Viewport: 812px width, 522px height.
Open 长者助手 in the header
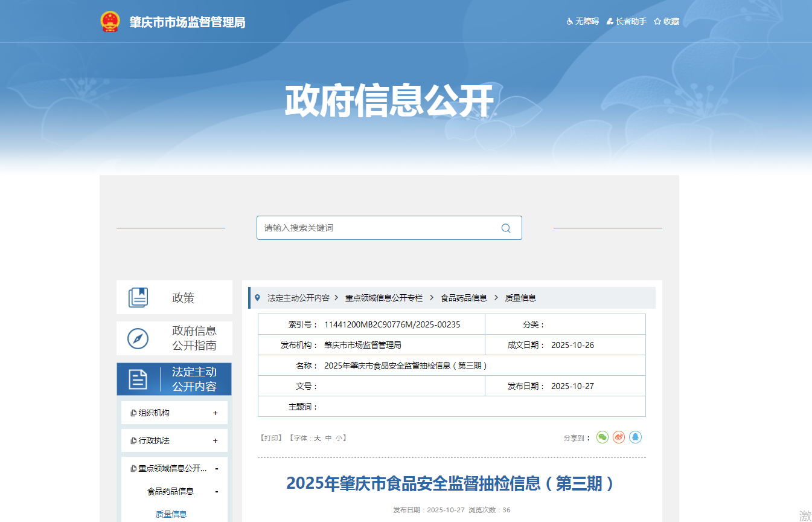[x=627, y=22]
